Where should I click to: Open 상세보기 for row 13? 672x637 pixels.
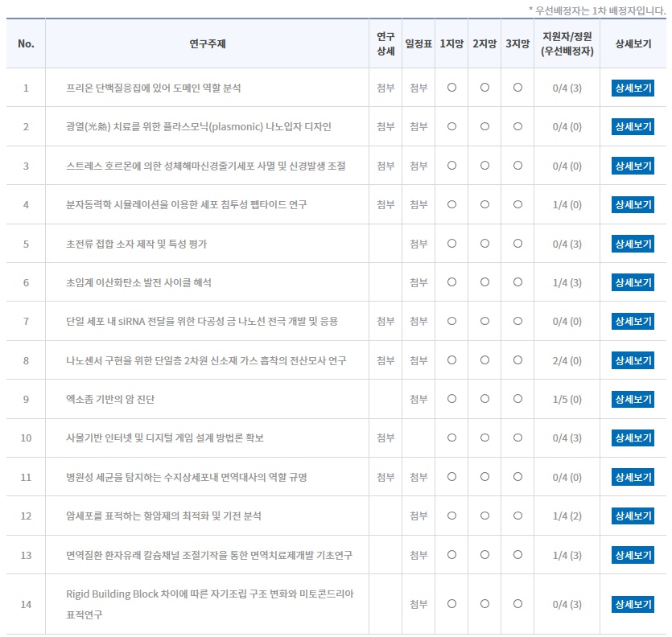pos(633,555)
